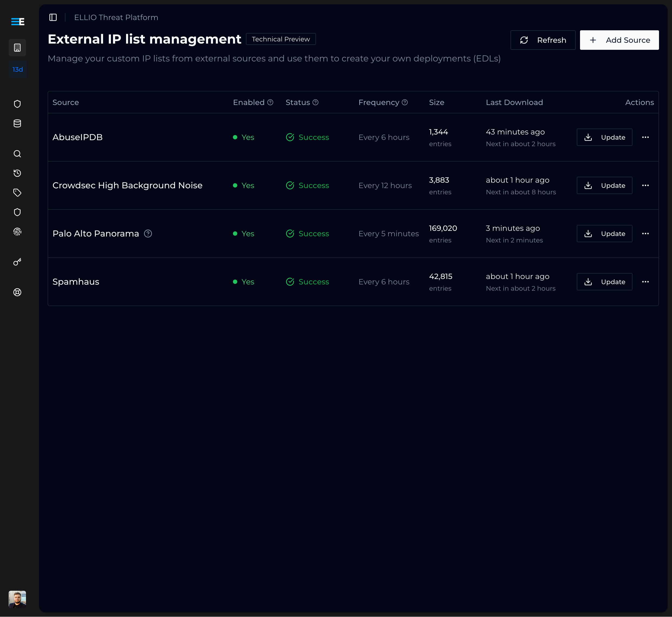Viewport: 672px width, 617px height.
Task: Update the Crowdsec High Background Noise source
Action: point(604,185)
